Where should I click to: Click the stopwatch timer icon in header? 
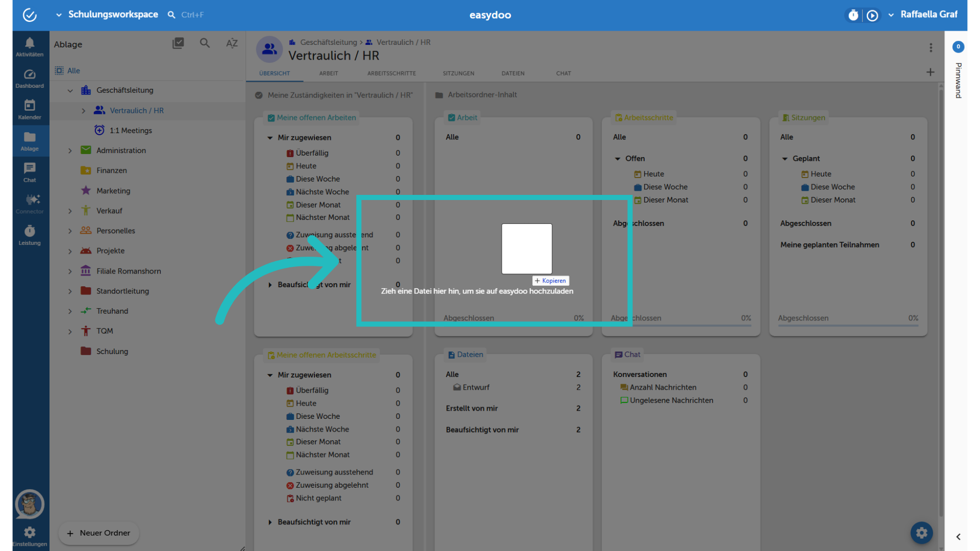(x=853, y=15)
